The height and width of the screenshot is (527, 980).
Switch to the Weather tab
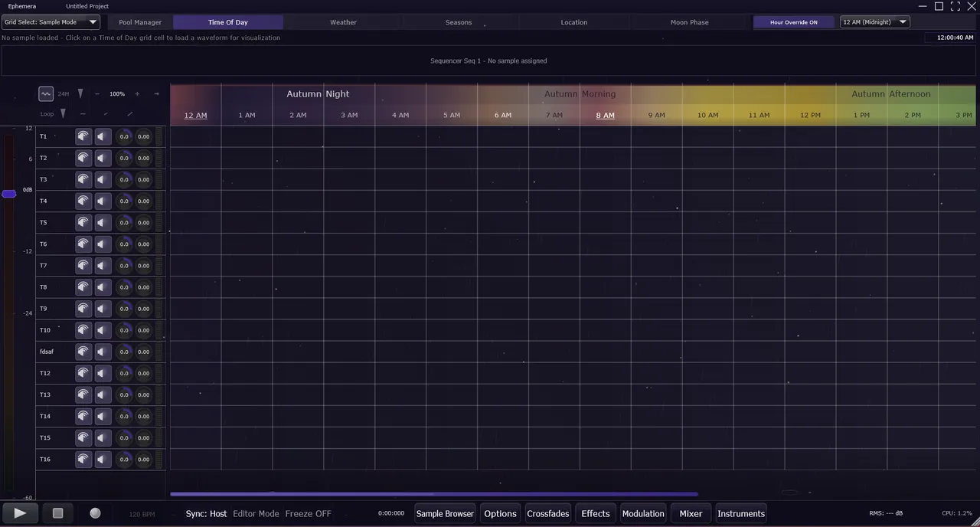(x=343, y=22)
